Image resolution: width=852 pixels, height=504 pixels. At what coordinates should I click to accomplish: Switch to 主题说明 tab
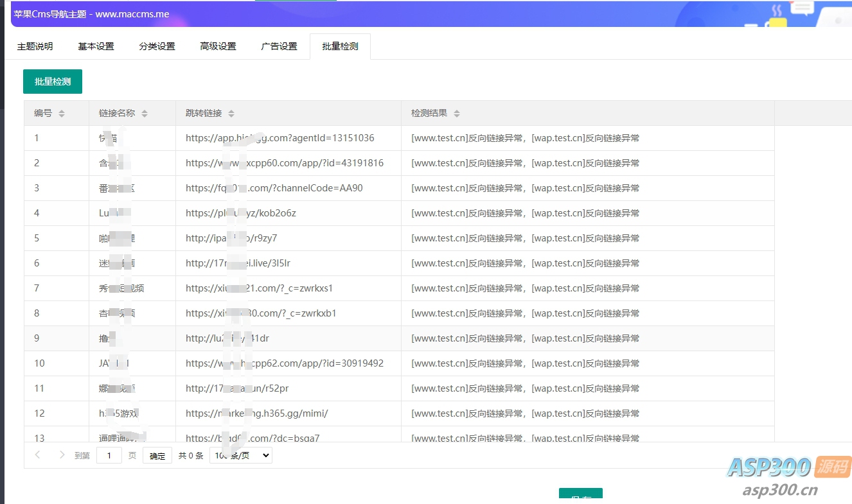pyautogui.click(x=35, y=47)
